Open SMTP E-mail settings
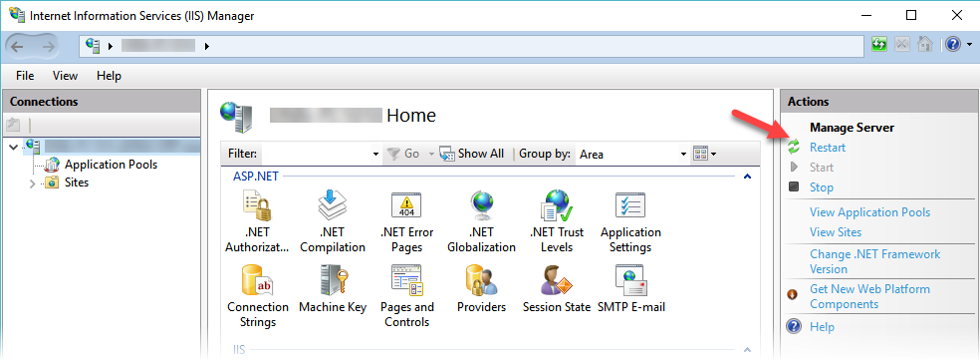Image resolution: width=980 pixels, height=362 pixels. (631, 289)
